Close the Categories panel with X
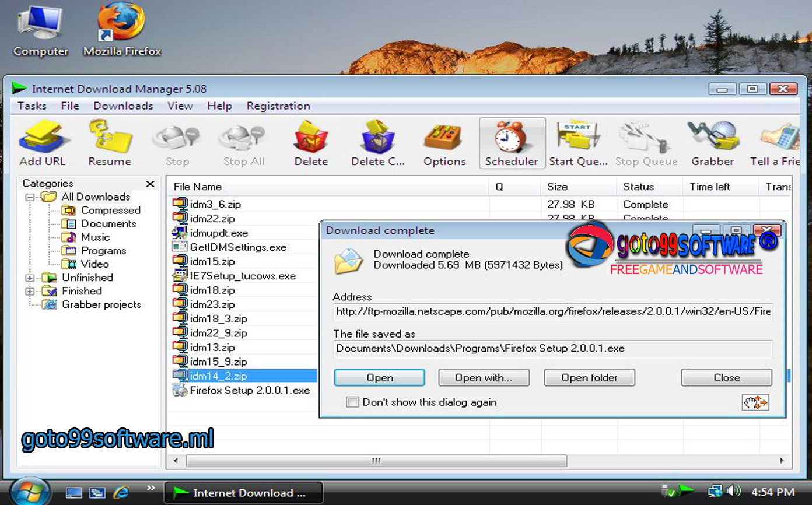The width and height of the screenshot is (812, 505). click(150, 184)
